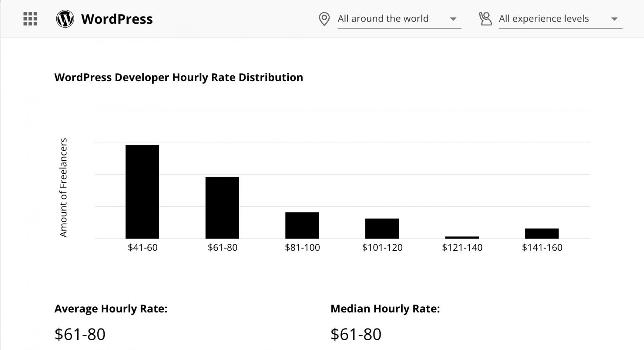The image size is (644, 350).
Task: Select the $61-80 bar in chart
Action: (x=222, y=208)
